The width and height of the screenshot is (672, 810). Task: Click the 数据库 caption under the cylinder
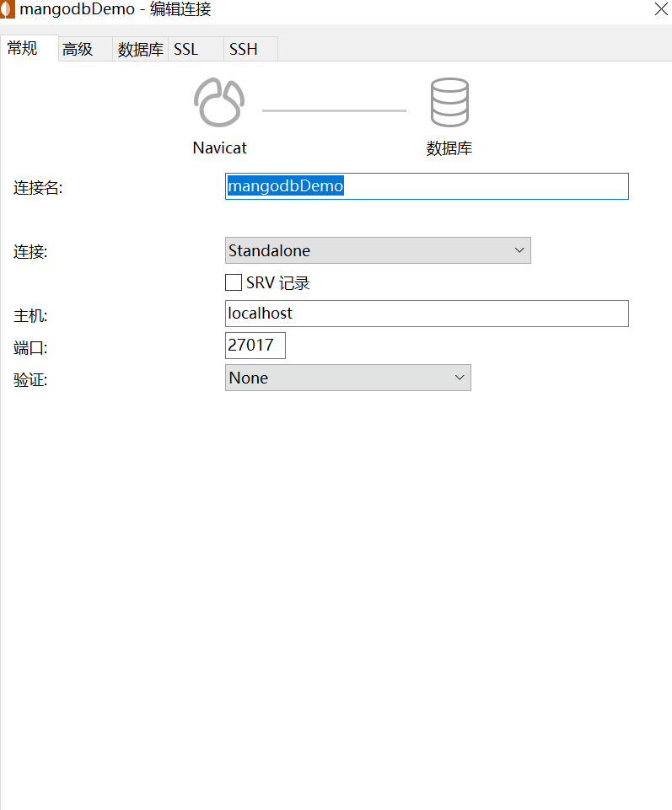click(449, 148)
